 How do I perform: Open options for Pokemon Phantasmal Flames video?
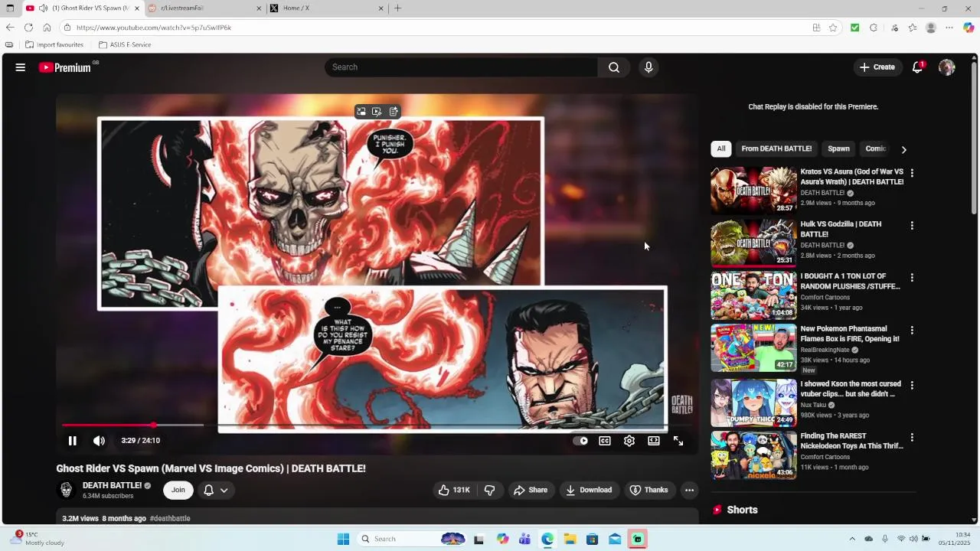[x=911, y=331]
